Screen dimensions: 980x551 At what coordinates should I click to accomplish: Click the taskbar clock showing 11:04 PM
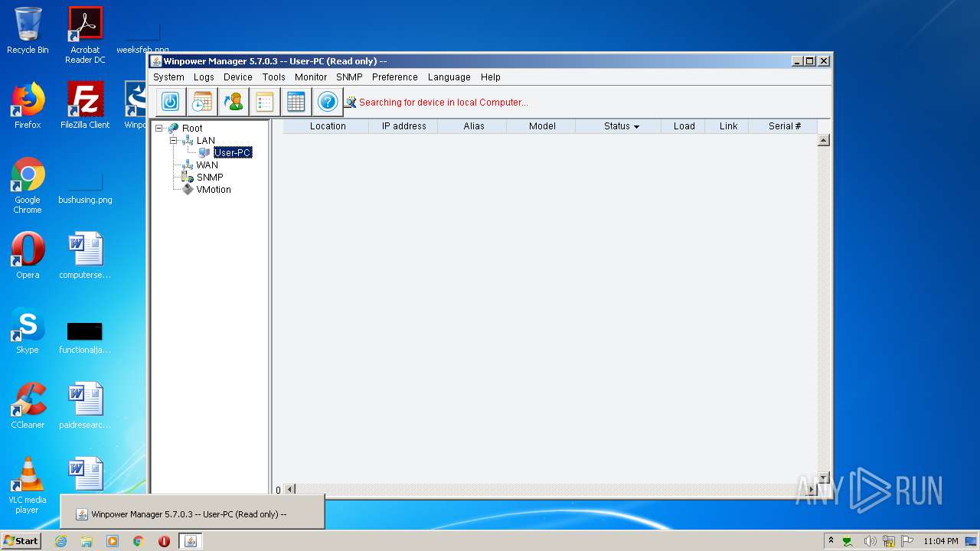(x=941, y=541)
